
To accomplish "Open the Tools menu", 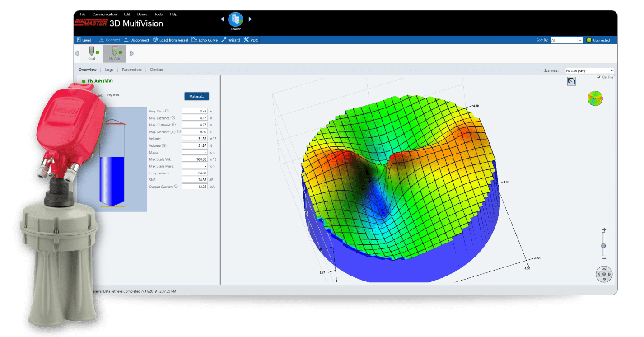I will [x=159, y=14].
